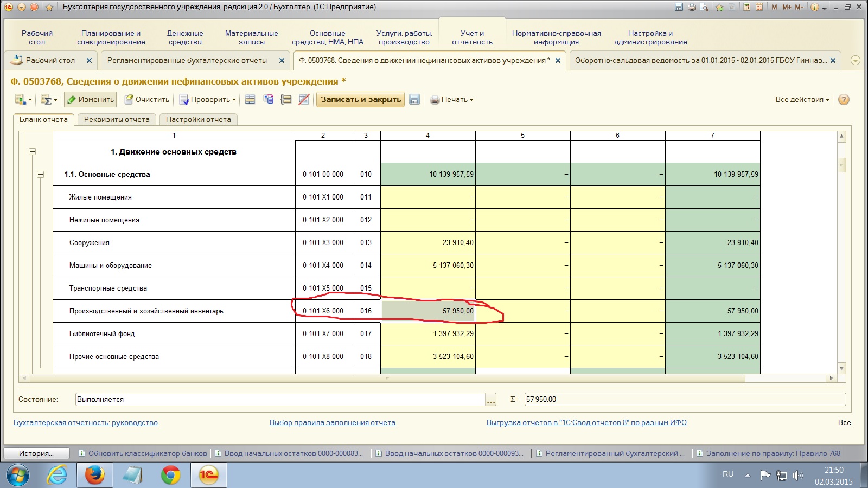
Task: Collapse the section 1 Движение основных средств
Action: [33, 152]
